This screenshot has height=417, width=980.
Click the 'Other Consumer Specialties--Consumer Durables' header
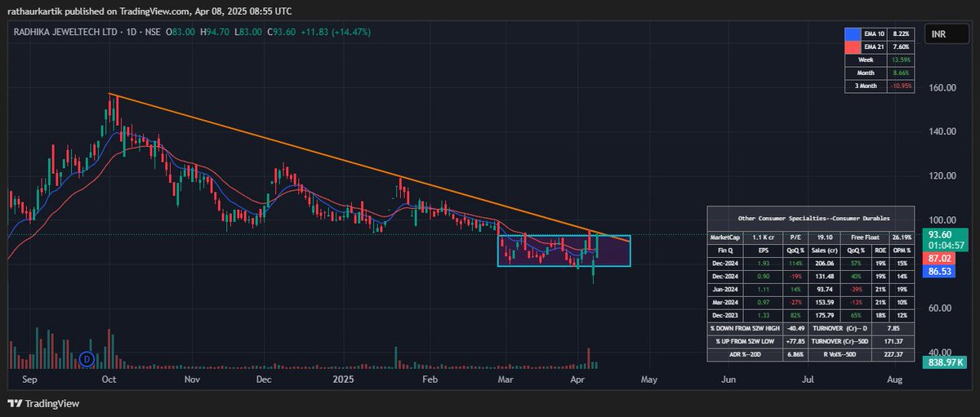coord(813,219)
